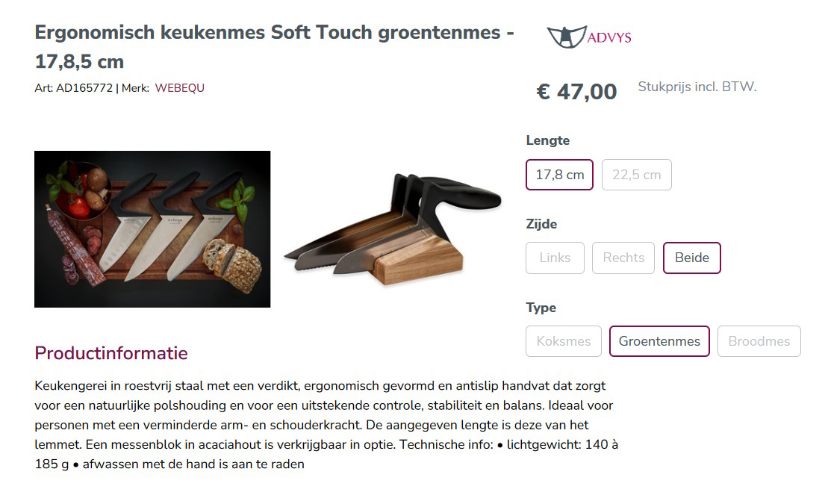Select the Koksmes knife type

coord(563,341)
